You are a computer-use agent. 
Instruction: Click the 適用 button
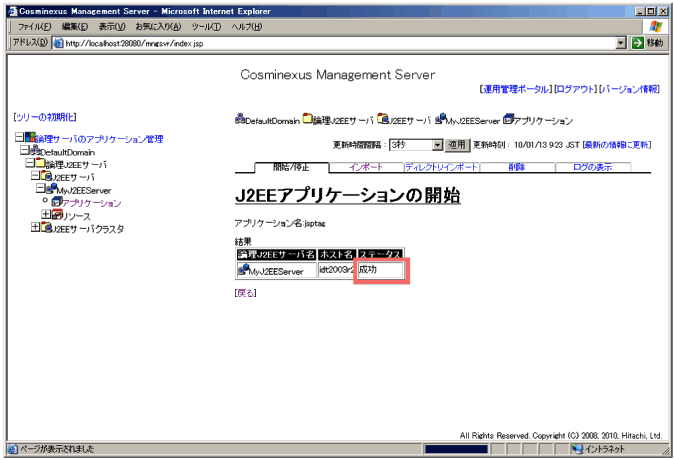[x=457, y=145]
